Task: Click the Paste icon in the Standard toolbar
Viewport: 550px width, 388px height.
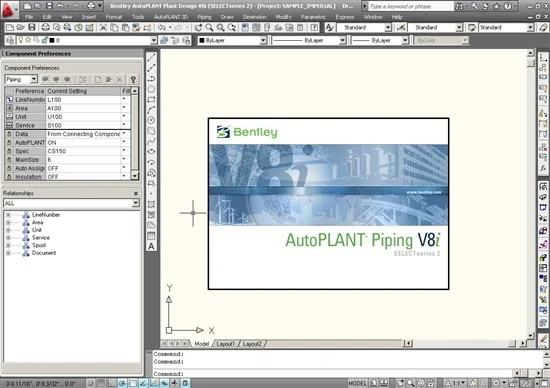Action: click(x=125, y=27)
